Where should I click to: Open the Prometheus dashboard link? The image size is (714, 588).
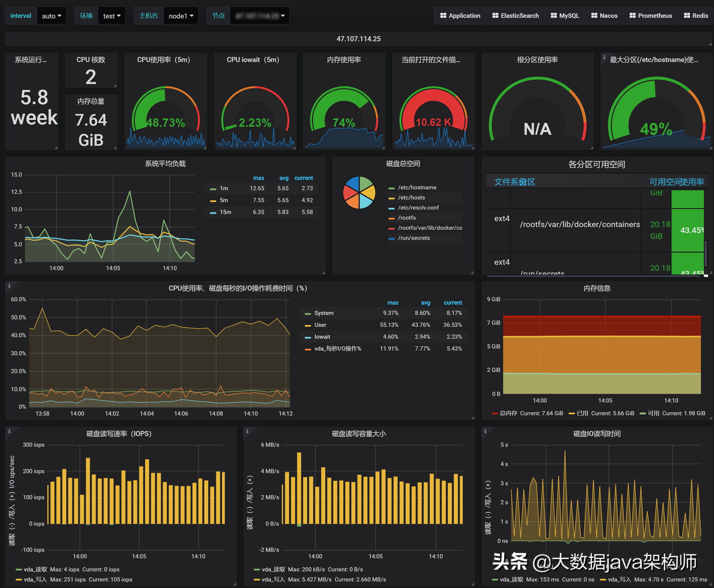point(654,15)
